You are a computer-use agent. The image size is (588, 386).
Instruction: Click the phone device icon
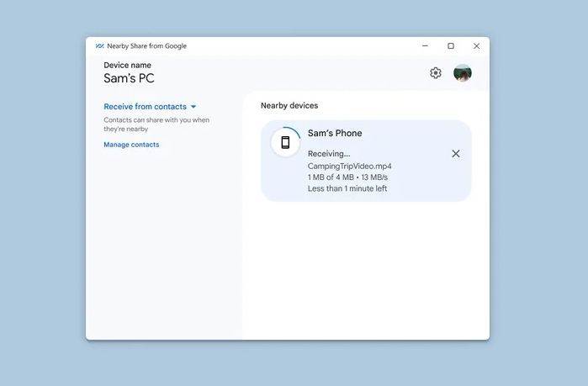[x=285, y=142]
